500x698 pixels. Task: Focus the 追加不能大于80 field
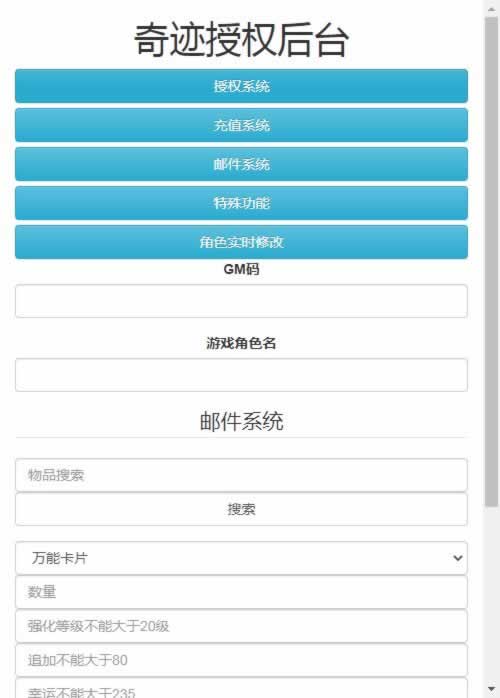tap(241, 660)
